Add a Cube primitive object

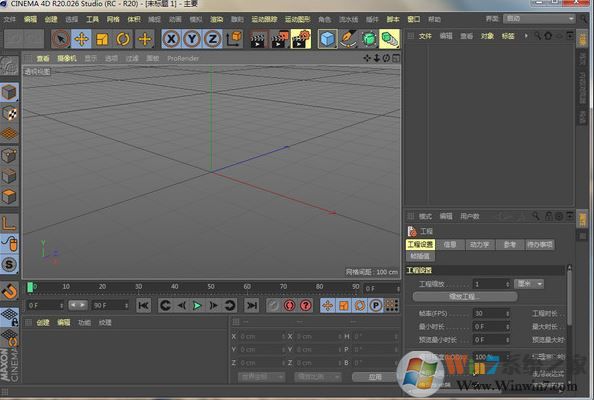(327, 39)
